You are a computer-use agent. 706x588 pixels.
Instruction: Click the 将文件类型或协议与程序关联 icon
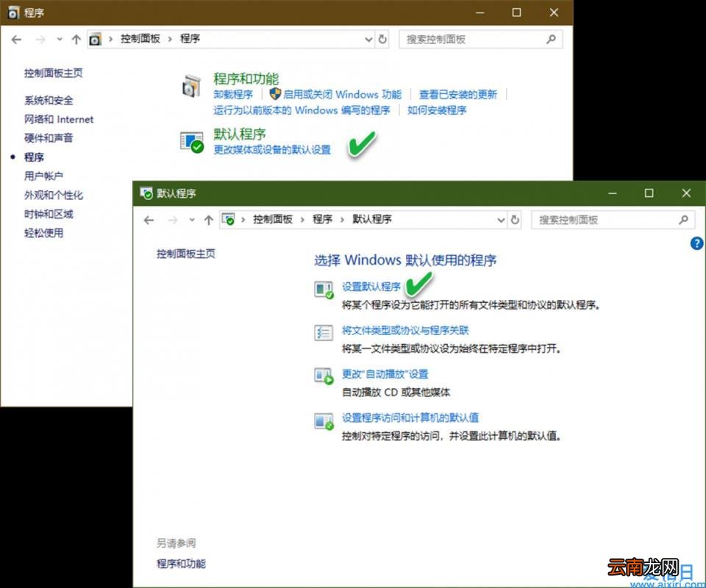tap(324, 332)
